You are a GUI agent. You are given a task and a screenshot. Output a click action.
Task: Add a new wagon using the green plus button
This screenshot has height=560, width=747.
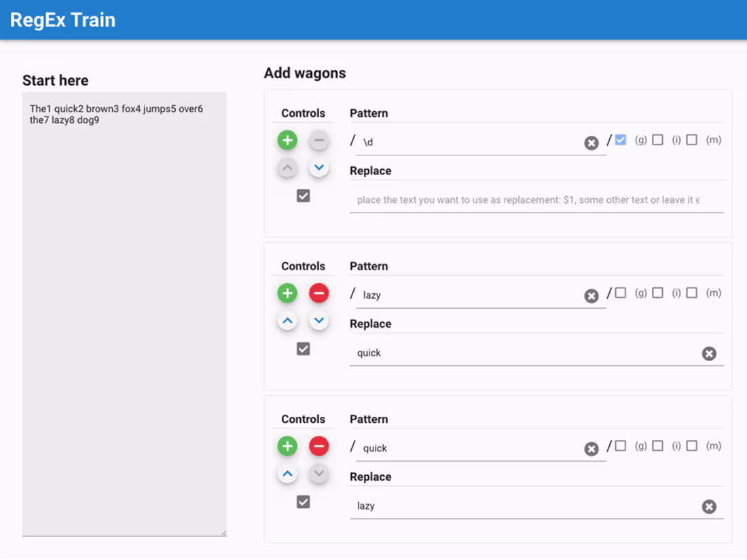287,140
